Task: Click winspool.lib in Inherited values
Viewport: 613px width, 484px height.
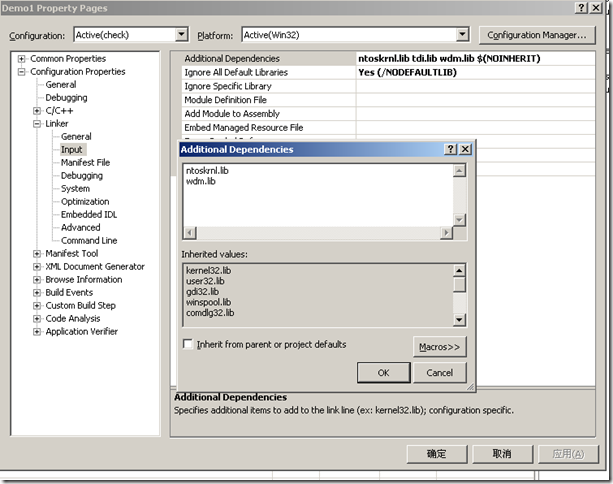Action: (208, 302)
